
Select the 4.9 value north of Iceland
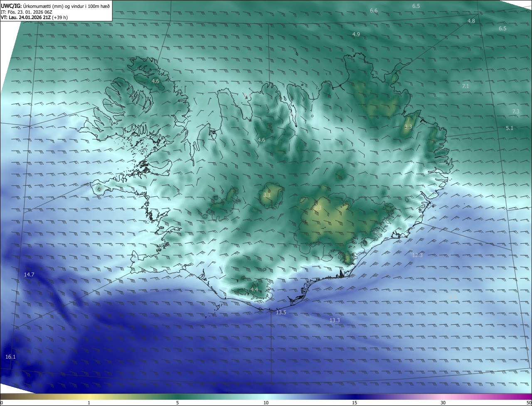(356, 34)
